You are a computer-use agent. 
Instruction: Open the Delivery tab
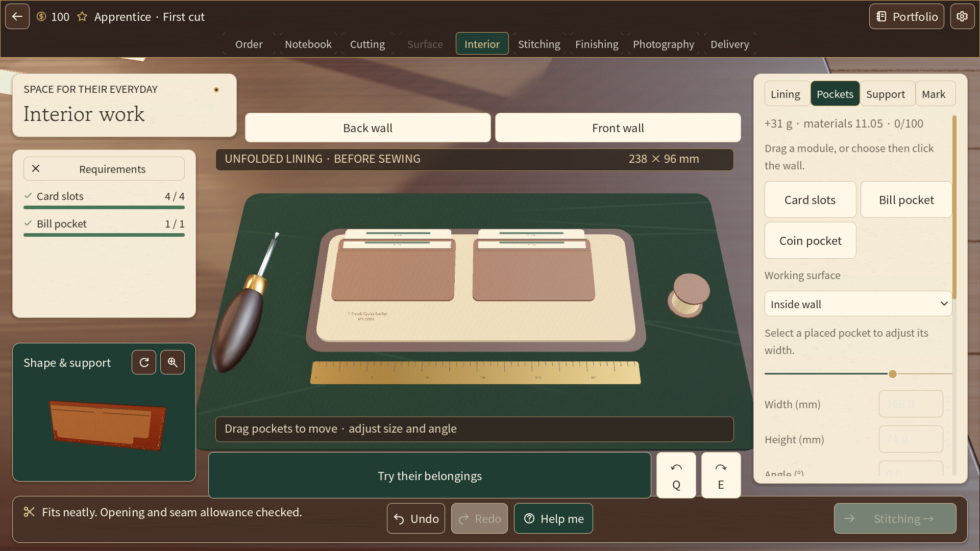coord(730,44)
